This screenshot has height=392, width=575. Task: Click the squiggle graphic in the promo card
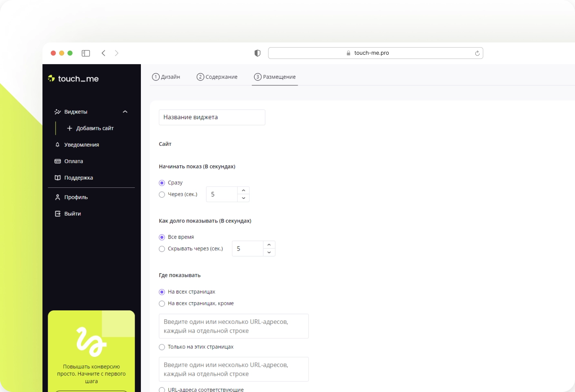(x=91, y=341)
